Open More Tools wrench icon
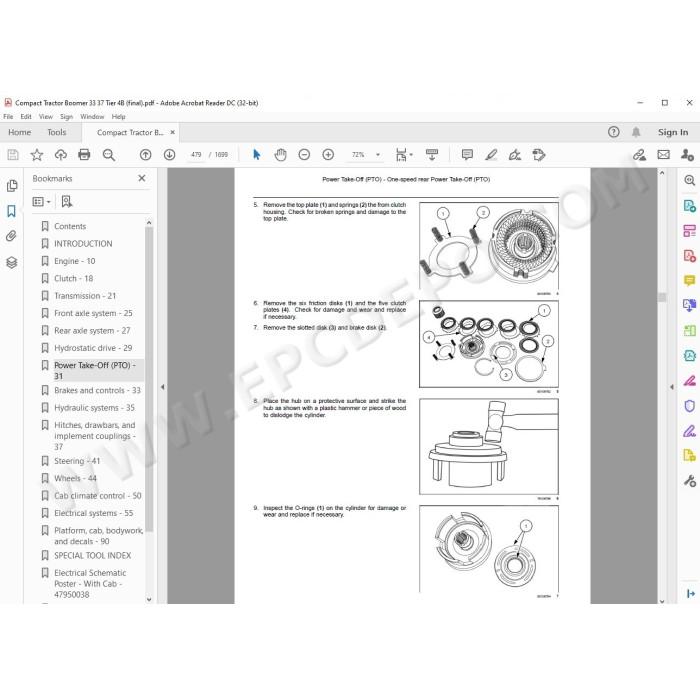Image resolution: width=700 pixels, height=700 pixels. (690, 481)
